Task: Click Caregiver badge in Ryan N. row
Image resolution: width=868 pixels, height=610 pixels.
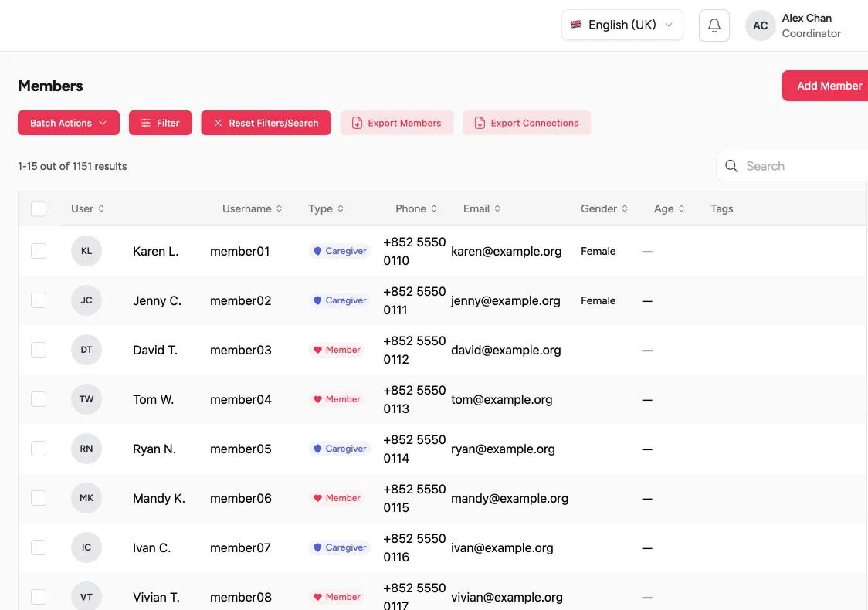Action: (339, 449)
